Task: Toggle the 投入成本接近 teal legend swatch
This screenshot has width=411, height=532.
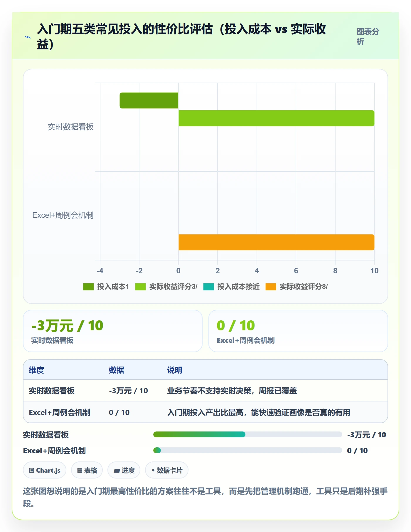Action: click(208, 287)
